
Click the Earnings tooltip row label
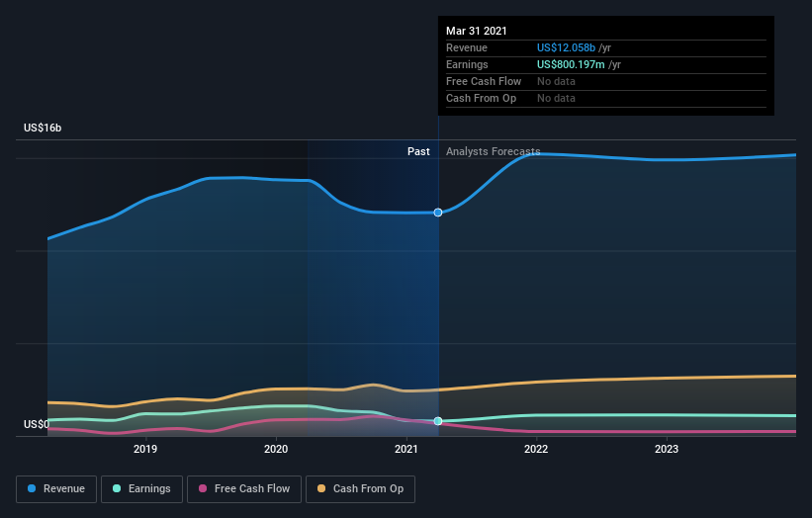click(467, 64)
